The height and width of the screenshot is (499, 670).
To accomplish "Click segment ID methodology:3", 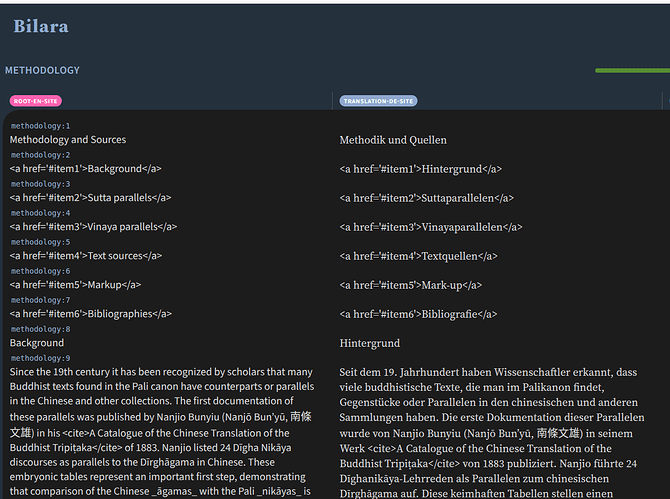I will [x=40, y=184].
